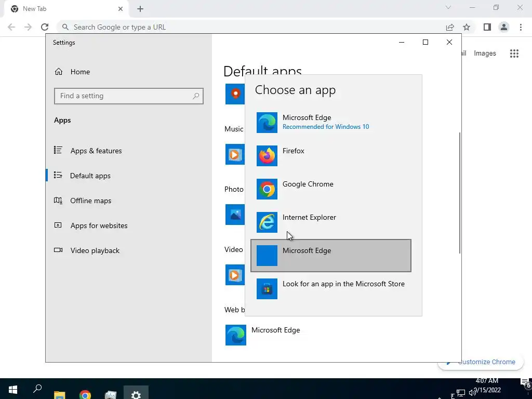Image resolution: width=532 pixels, height=399 pixels.
Task: Open Chrome three-dot menu
Action: pos(521,27)
